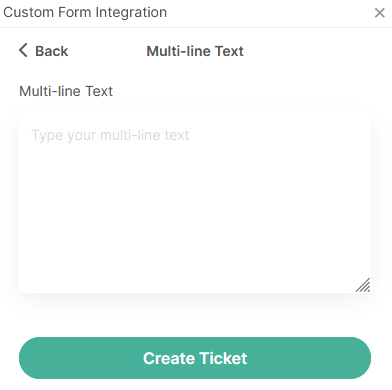The height and width of the screenshot is (390, 392).
Task: Click the bold Multi-line Text heading
Action: click(x=195, y=51)
